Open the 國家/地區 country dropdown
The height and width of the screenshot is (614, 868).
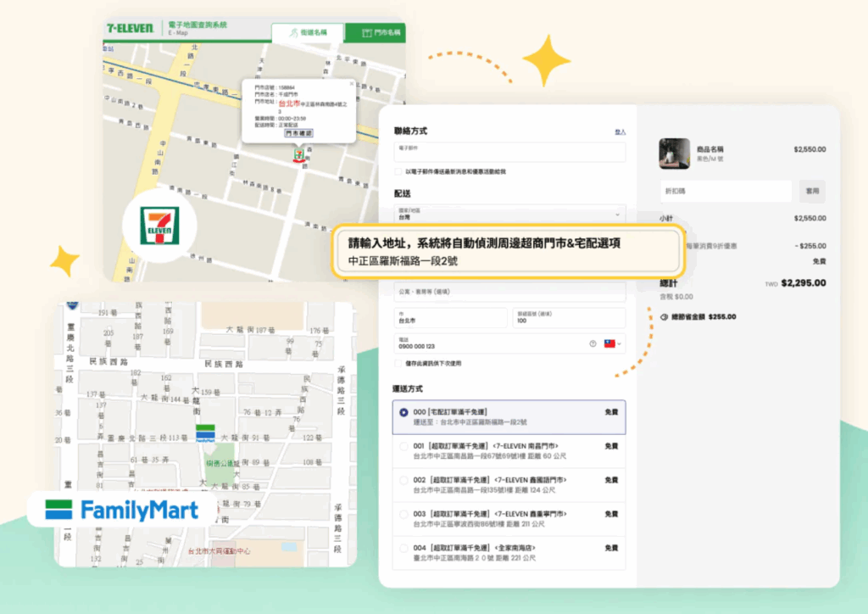point(509,215)
